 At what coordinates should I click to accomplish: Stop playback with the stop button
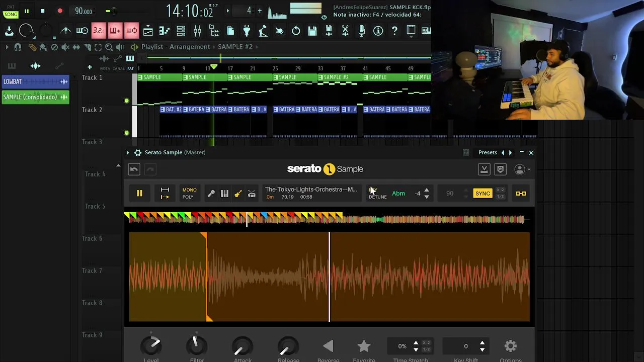pyautogui.click(x=43, y=11)
